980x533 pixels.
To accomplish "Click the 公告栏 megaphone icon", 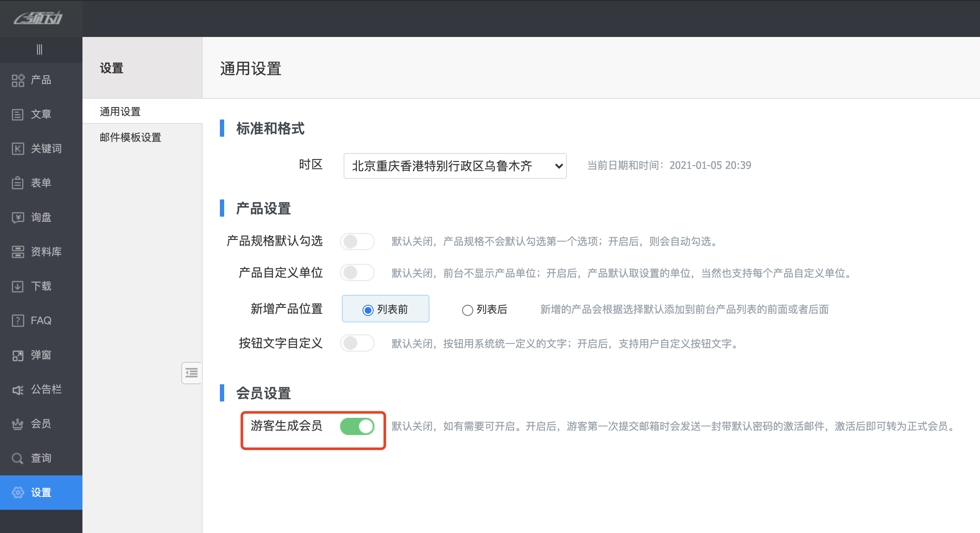I will [x=18, y=390].
